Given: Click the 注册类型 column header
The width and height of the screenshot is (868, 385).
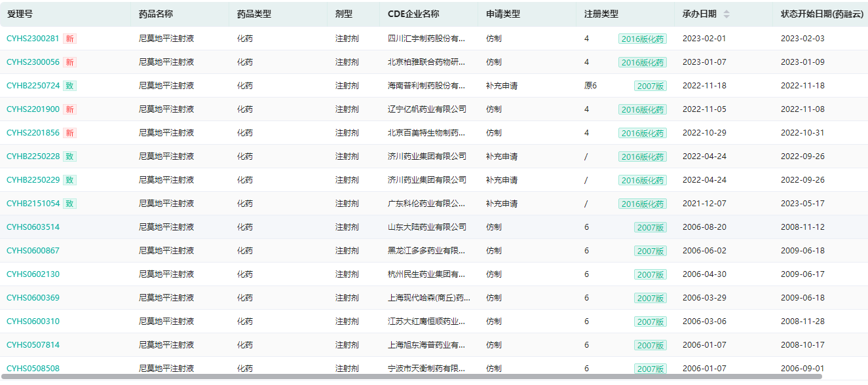Looking at the screenshot, I should [601, 14].
